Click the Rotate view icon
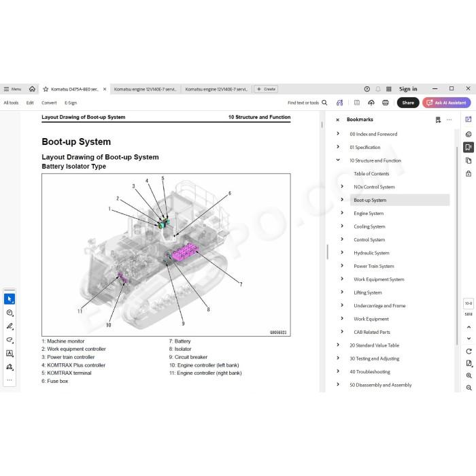476x476 pixels. [x=469, y=352]
